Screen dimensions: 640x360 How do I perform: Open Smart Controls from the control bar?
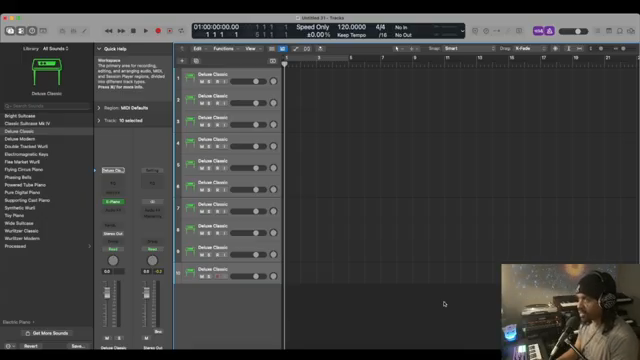point(62,31)
